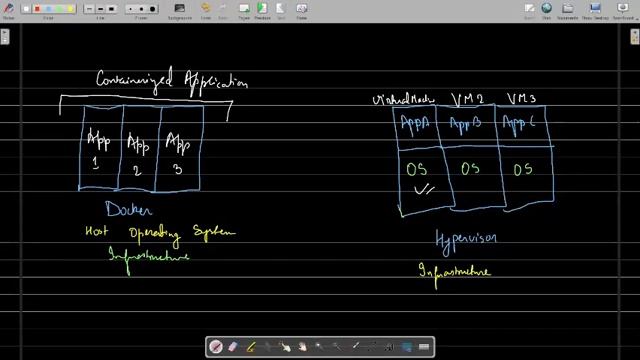This screenshot has height=360, width=640.
Task: Open the Backgrounds chooser
Action: click(180, 11)
